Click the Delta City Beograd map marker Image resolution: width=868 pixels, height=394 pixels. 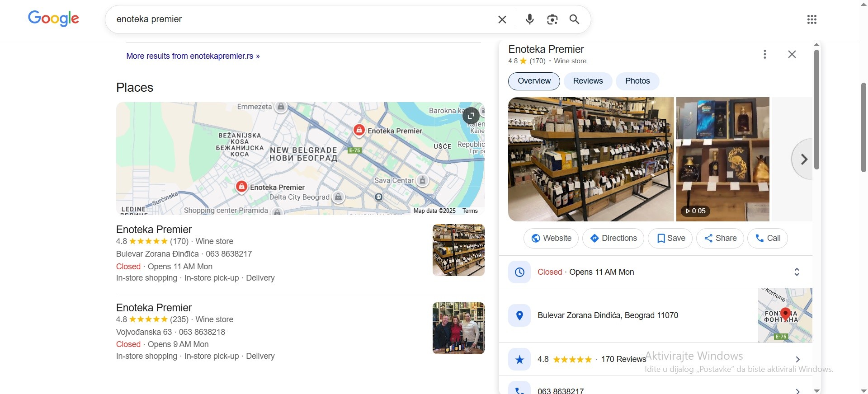pos(338,197)
